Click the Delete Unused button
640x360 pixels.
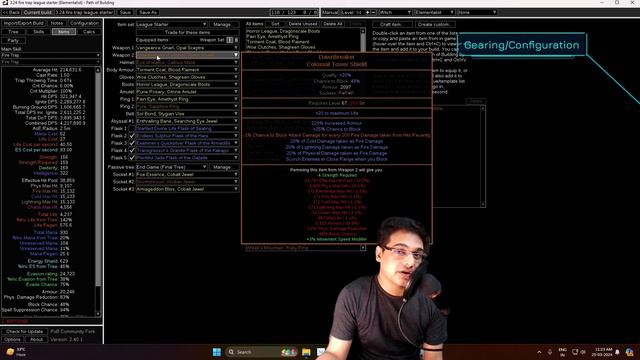302,24
